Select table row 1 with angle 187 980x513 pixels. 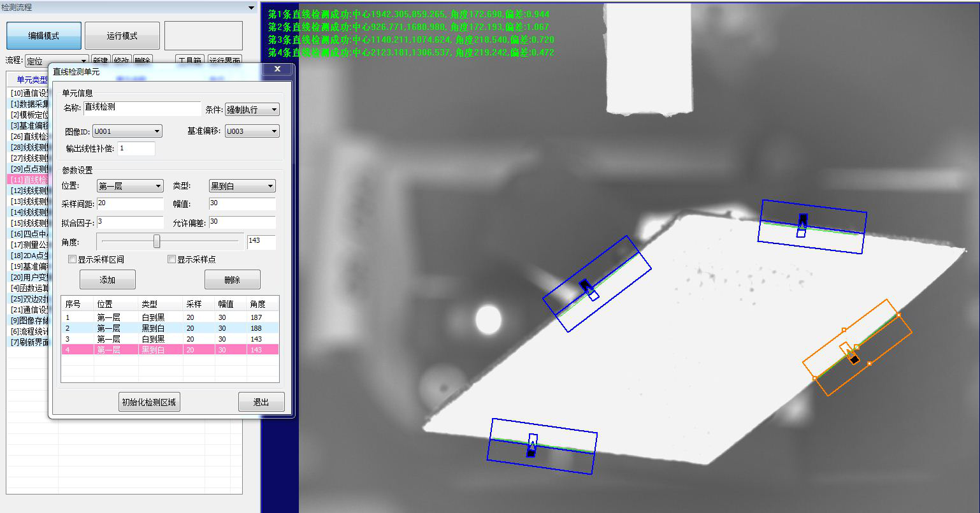[170, 317]
